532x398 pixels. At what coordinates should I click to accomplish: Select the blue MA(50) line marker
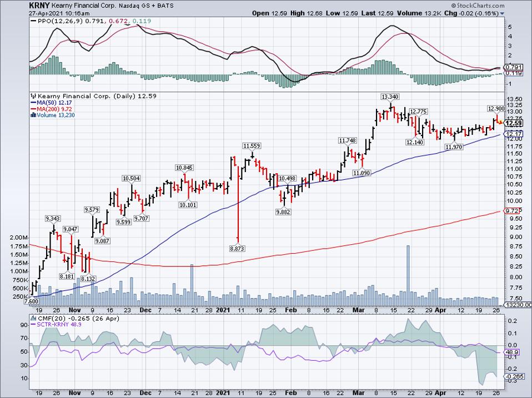click(x=33, y=102)
